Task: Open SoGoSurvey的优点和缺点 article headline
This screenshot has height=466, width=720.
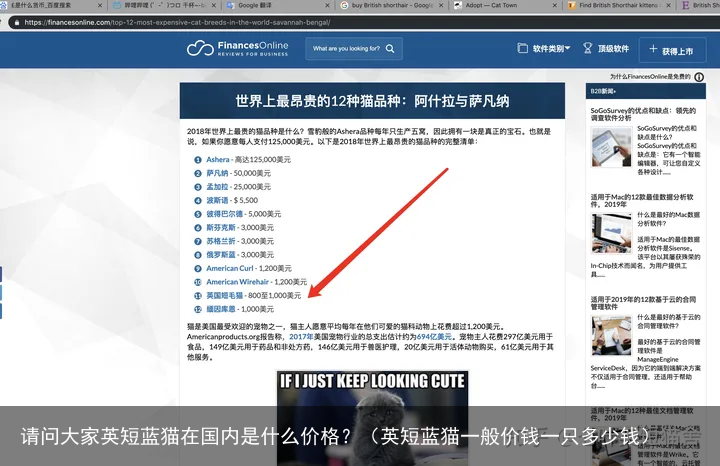Action: (x=643, y=114)
